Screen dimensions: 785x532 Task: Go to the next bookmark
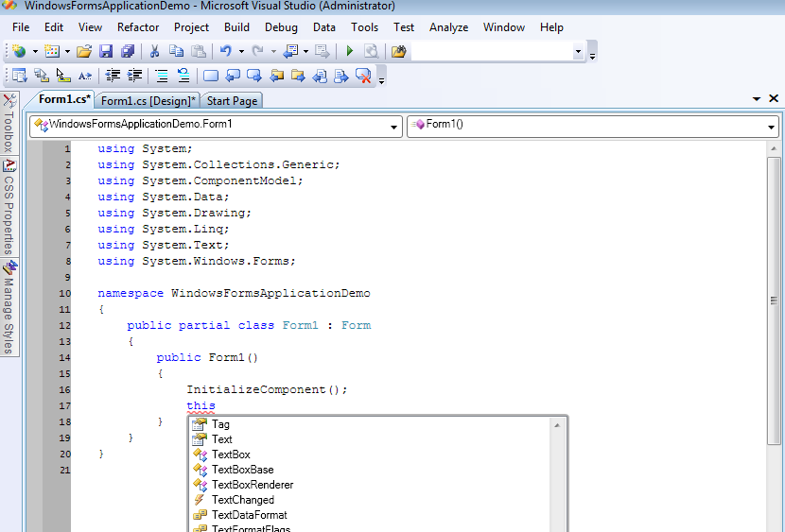[254, 76]
